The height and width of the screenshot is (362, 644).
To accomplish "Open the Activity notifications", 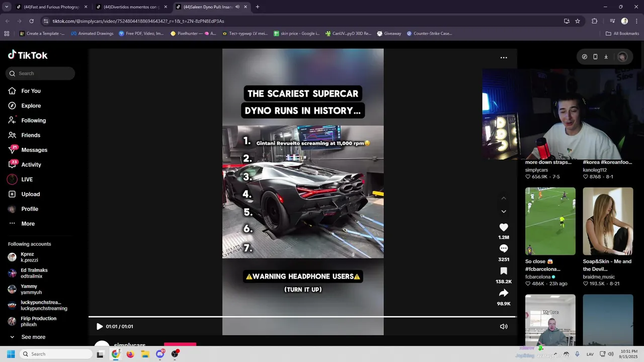I will tap(25, 164).
